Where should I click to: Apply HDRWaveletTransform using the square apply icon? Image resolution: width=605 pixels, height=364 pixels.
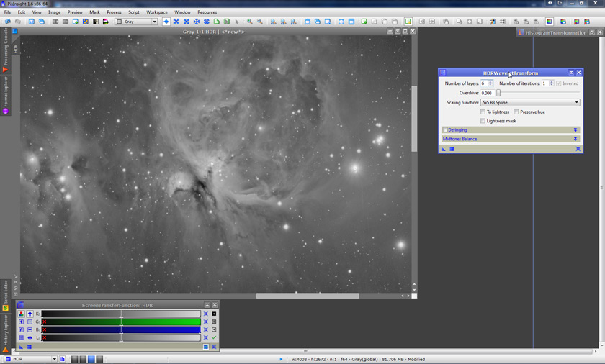click(x=452, y=149)
